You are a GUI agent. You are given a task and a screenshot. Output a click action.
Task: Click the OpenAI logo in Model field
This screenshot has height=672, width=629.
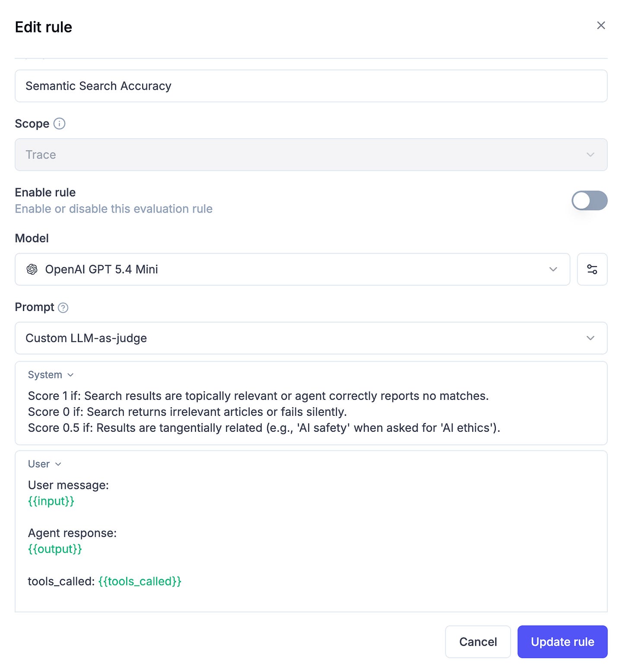pos(32,269)
